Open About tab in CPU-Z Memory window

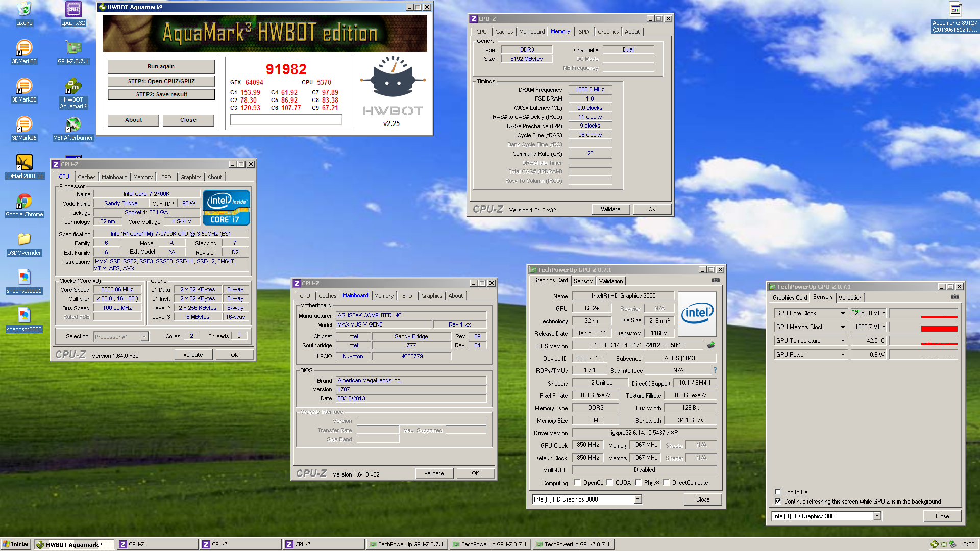[x=632, y=32]
